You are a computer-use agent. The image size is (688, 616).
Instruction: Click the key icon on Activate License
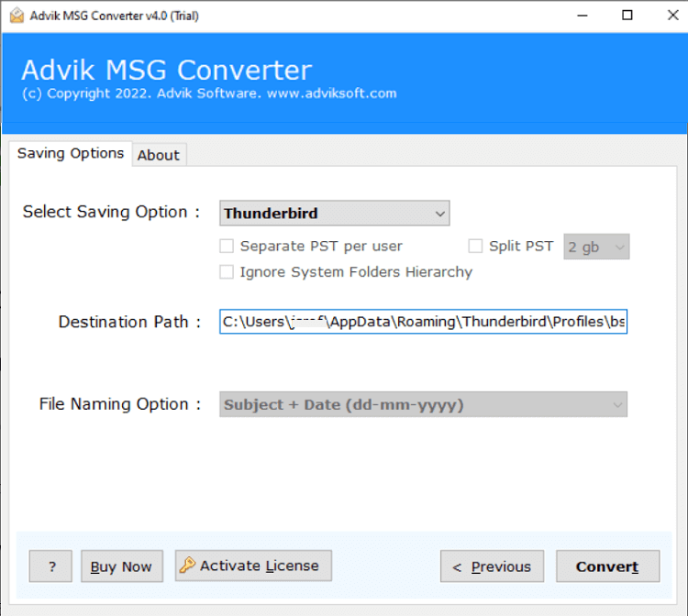(x=187, y=565)
